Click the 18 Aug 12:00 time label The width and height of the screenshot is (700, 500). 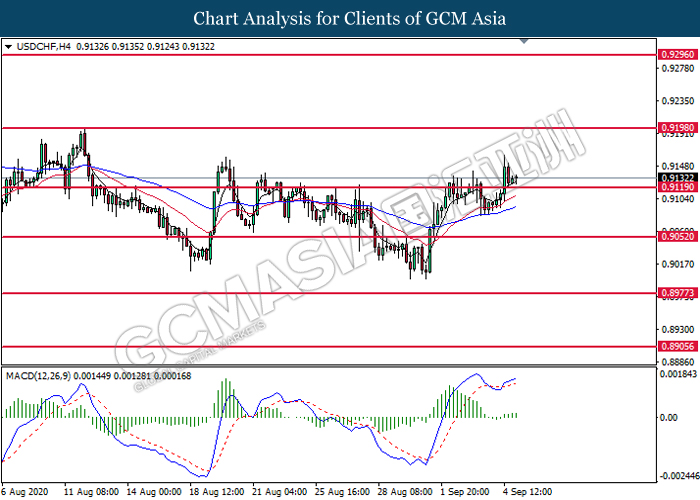(x=217, y=492)
